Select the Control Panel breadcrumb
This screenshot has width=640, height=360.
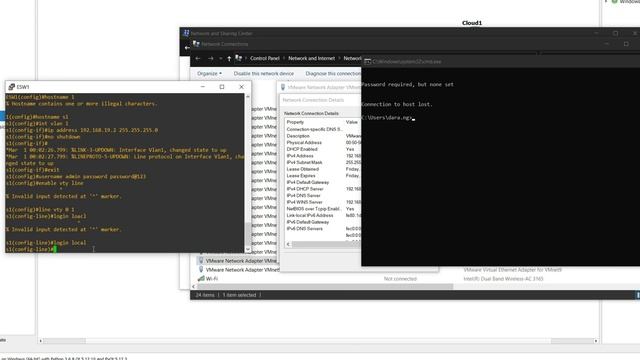coord(265,58)
